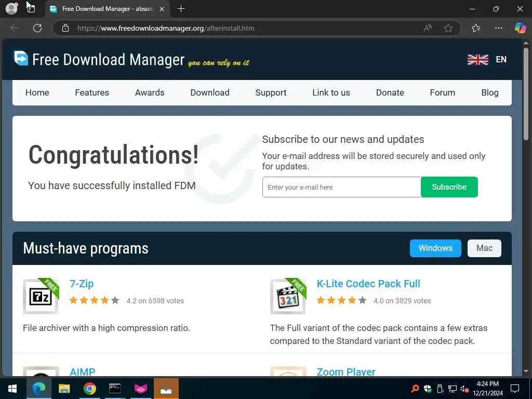Open the Link to us page

click(331, 92)
